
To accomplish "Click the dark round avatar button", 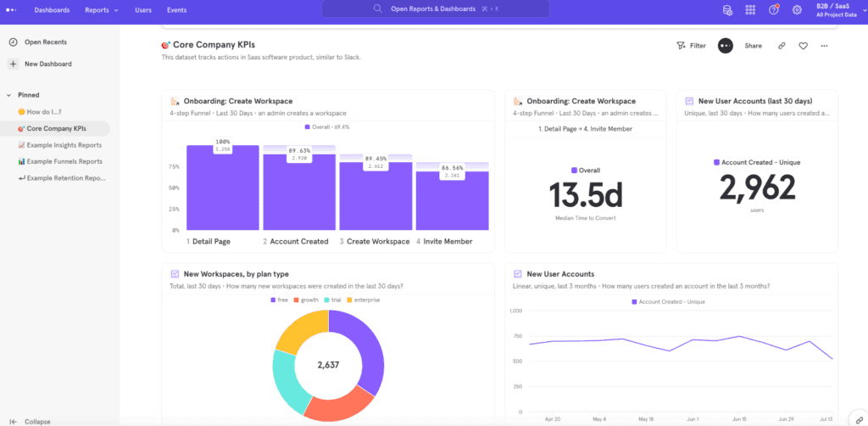I will 726,46.
